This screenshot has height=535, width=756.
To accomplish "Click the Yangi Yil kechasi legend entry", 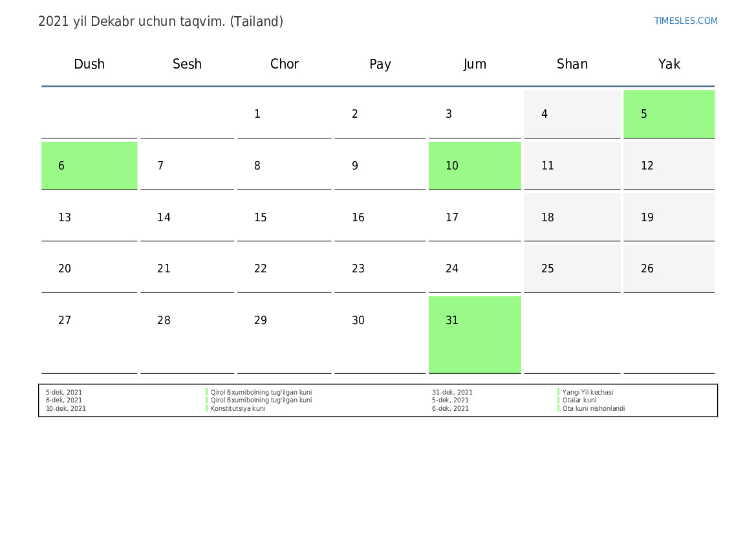I will click(x=588, y=392).
